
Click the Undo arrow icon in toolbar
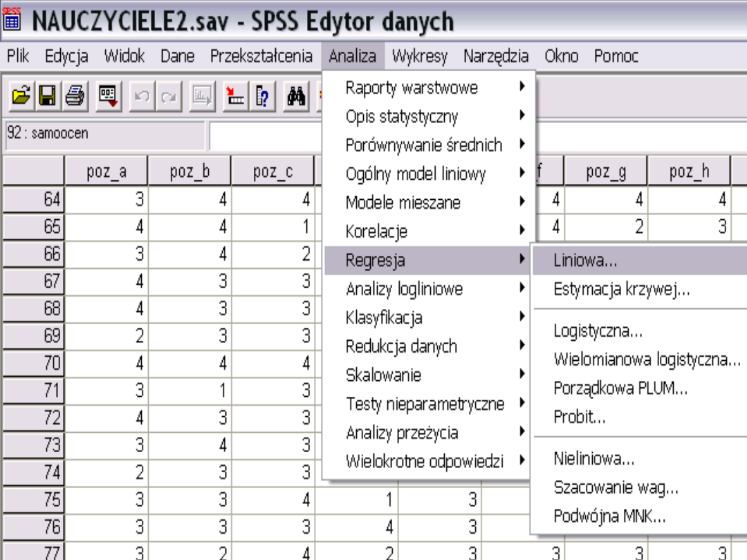(142, 96)
